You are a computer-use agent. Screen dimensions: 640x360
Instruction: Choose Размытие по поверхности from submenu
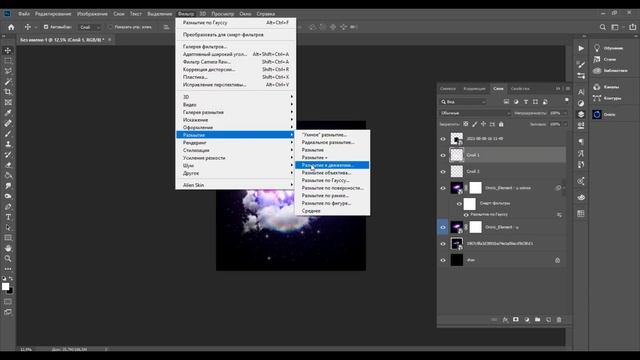coord(332,188)
